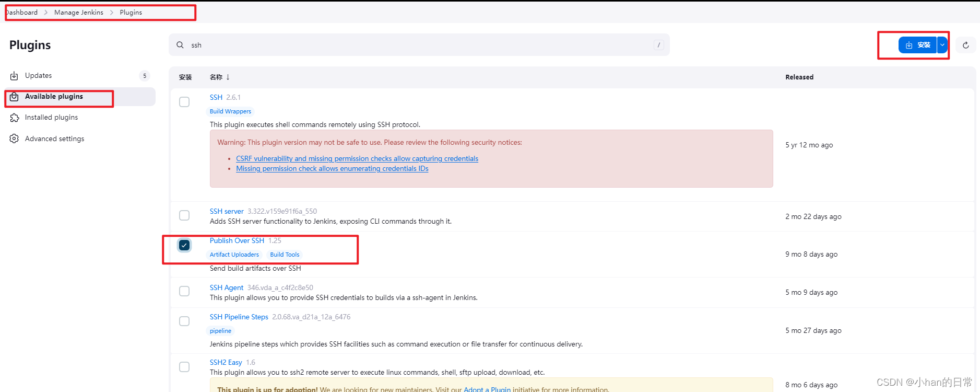Check the SSH Pipeline Steps checkbox
Screen dimensions: 980x392
tap(184, 321)
